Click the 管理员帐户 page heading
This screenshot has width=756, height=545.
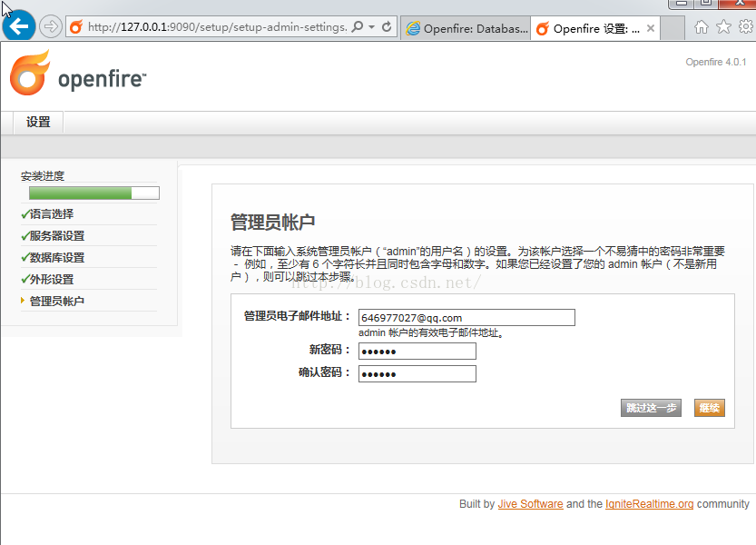273,222
